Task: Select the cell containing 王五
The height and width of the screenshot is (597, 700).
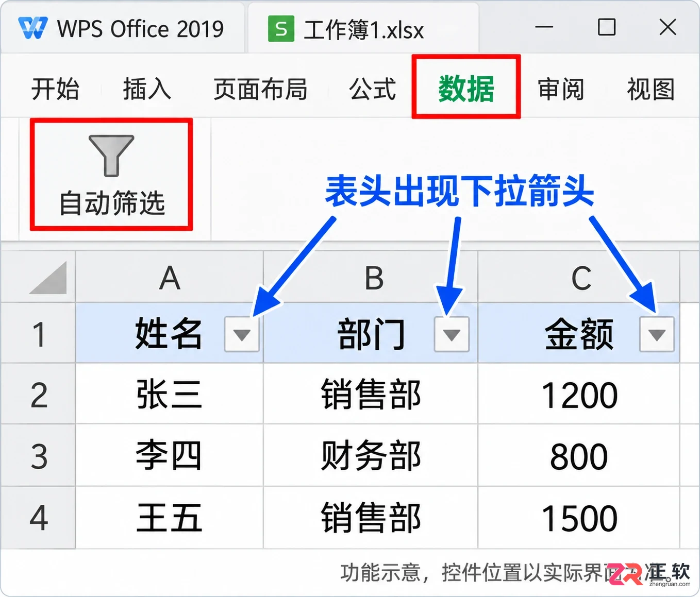Action: point(170,518)
